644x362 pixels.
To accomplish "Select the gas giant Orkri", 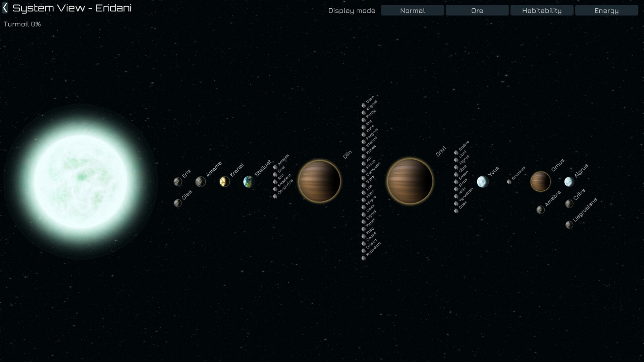I will click(x=410, y=181).
